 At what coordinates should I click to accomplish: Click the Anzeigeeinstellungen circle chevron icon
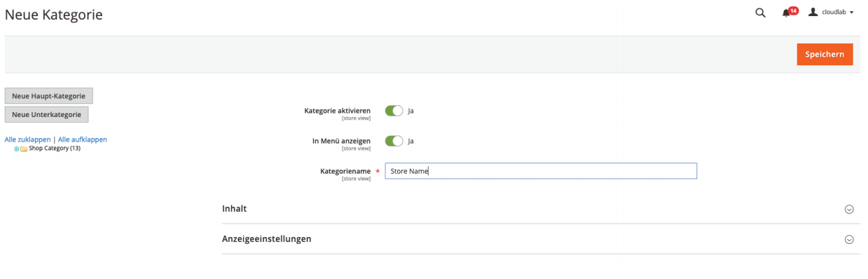coord(849,239)
